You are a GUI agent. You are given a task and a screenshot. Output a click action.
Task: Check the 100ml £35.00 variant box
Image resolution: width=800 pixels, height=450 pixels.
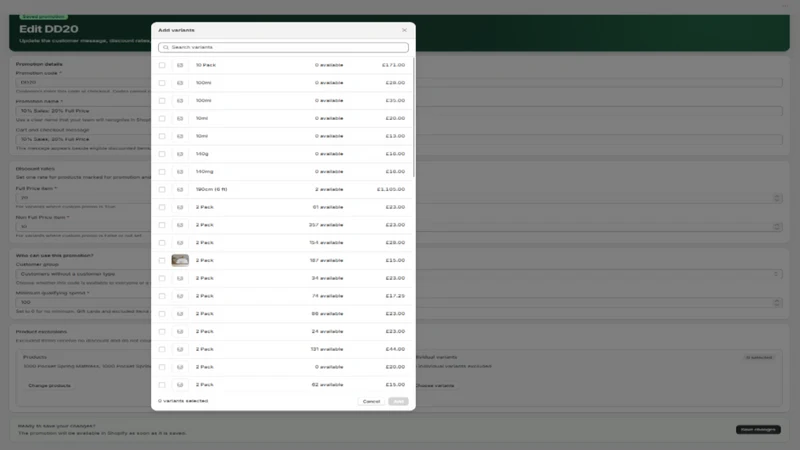pyautogui.click(x=162, y=101)
